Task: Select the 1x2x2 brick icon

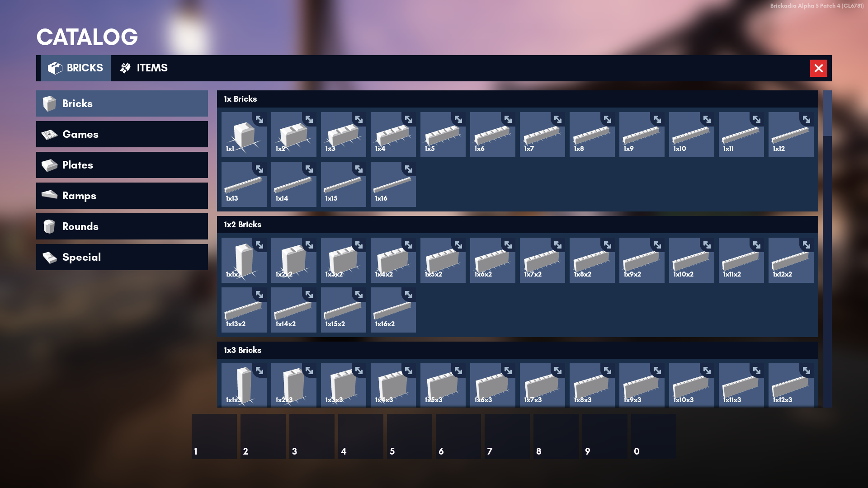Action: tap(293, 260)
